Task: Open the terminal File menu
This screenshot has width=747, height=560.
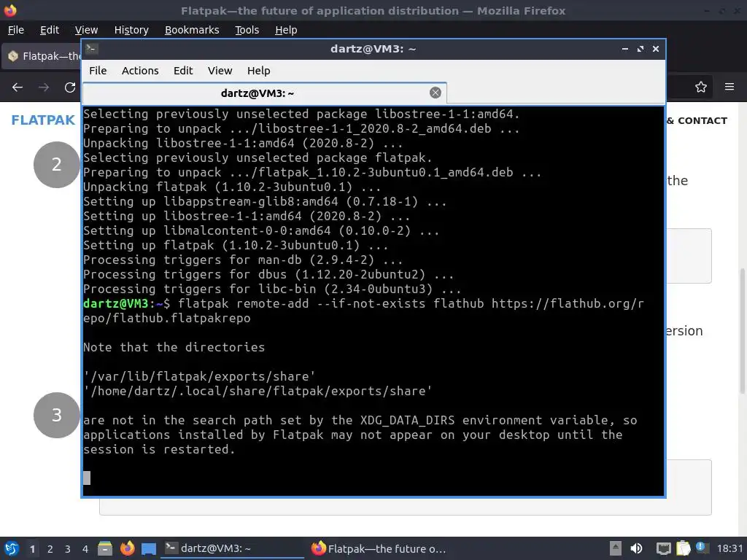Action: (98, 71)
